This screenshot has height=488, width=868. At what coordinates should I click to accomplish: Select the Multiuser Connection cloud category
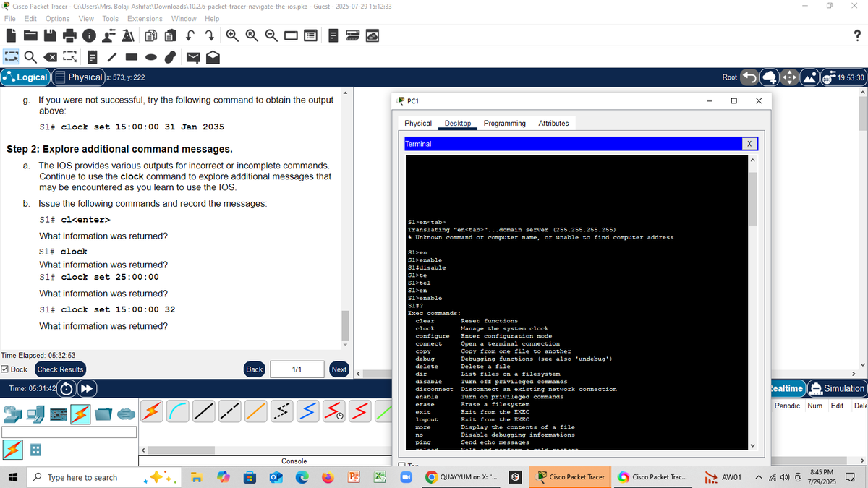click(126, 414)
